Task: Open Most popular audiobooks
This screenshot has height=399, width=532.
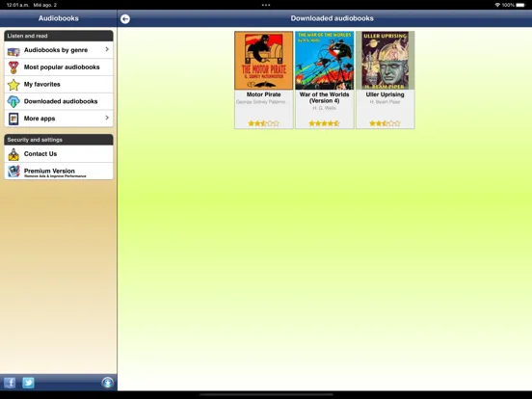Action: point(59,67)
